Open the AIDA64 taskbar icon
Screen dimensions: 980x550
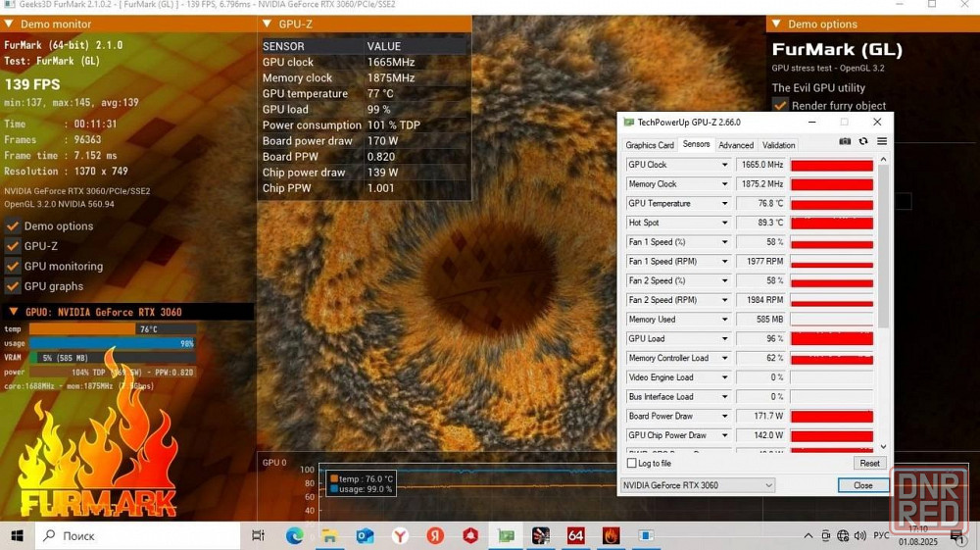pos(575,535)
